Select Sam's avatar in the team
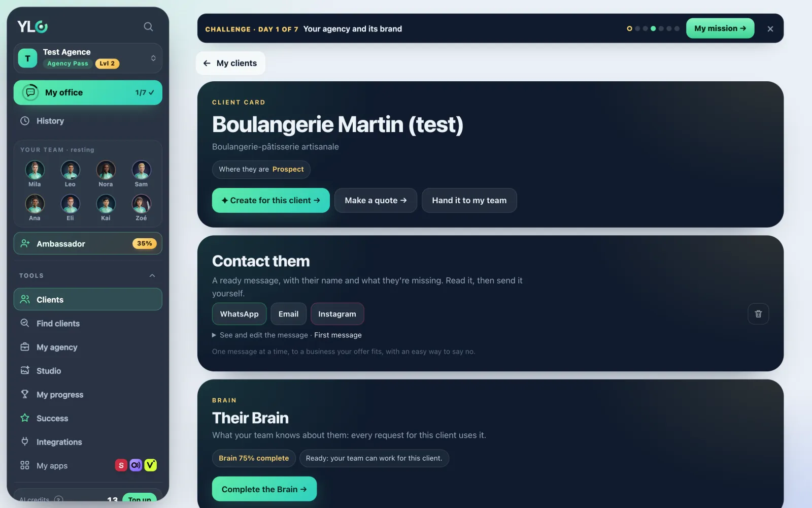 [x=141, y=170]
